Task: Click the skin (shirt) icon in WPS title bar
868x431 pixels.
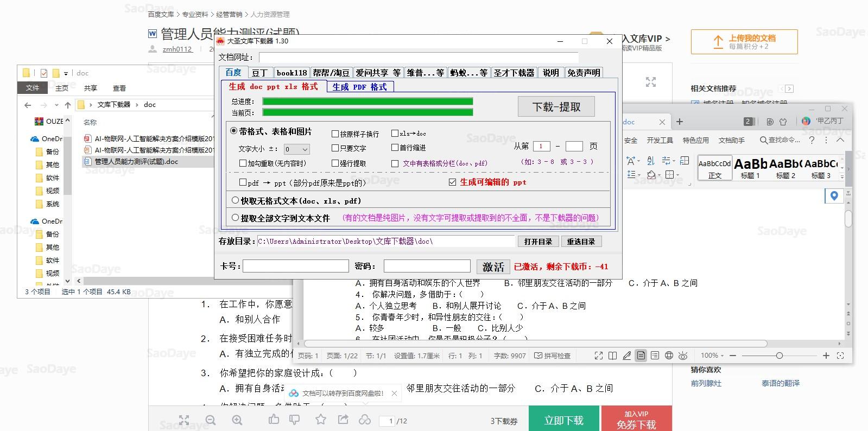Action: coord(783,122)
